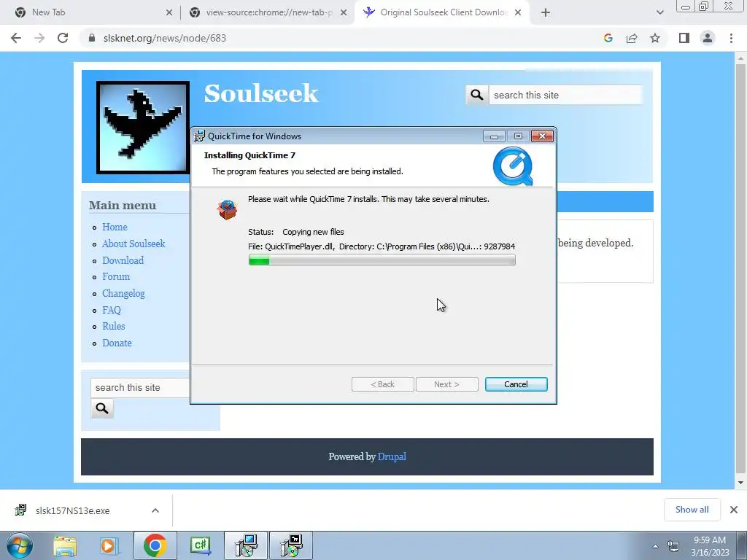
Task: Click the installation progress bar
Action: point(382,260)
